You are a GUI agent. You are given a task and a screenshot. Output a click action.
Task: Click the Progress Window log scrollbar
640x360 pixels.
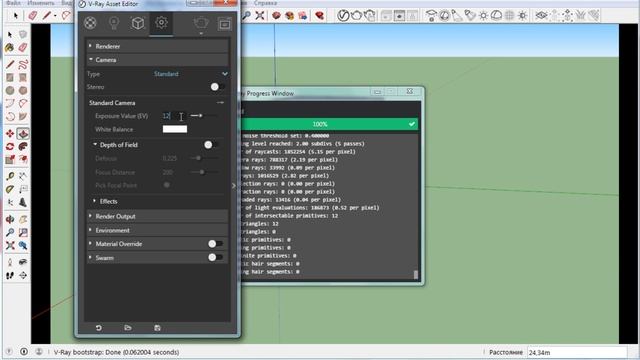(416, 275)
